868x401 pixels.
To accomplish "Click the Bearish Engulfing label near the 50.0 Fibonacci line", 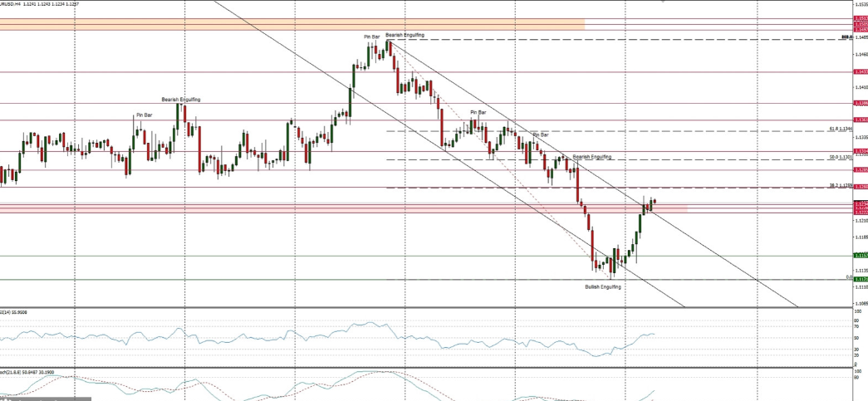I will (x=591, y=156).
